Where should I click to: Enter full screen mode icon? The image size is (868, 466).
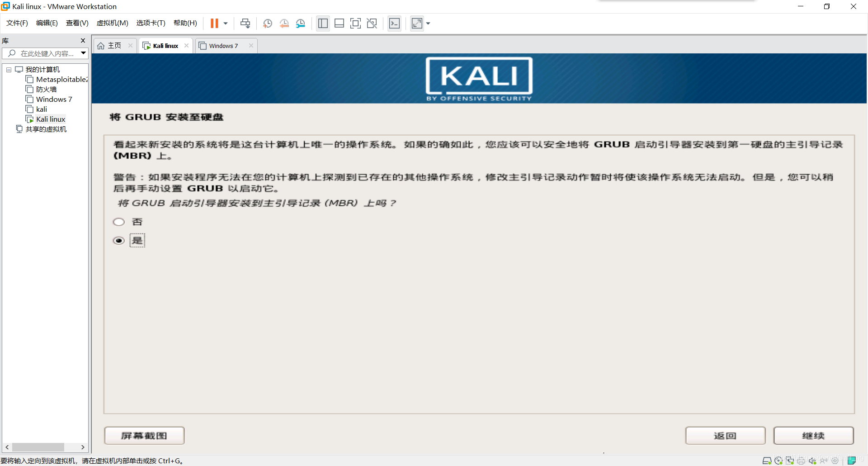356,23
